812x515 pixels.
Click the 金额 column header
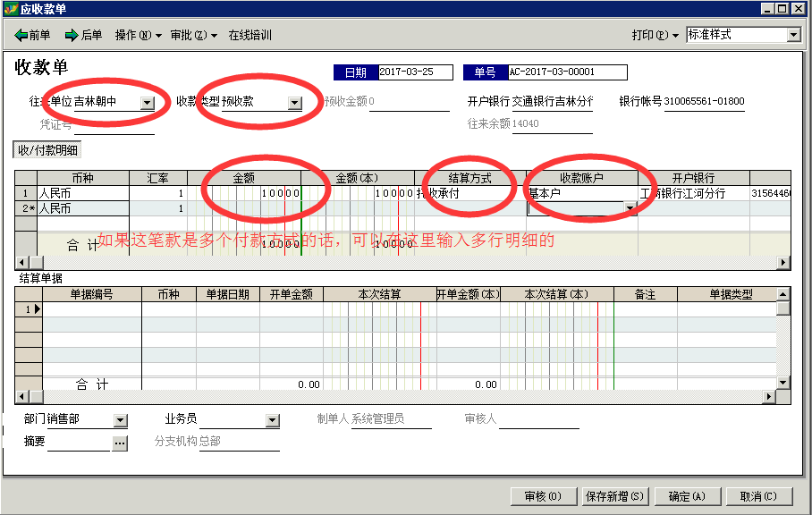244,178
